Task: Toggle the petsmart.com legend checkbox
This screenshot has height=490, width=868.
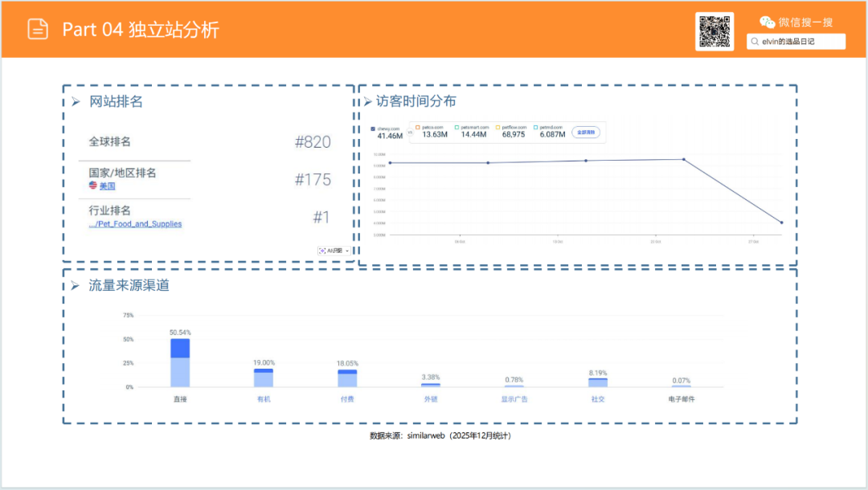Action: (456, 127)
